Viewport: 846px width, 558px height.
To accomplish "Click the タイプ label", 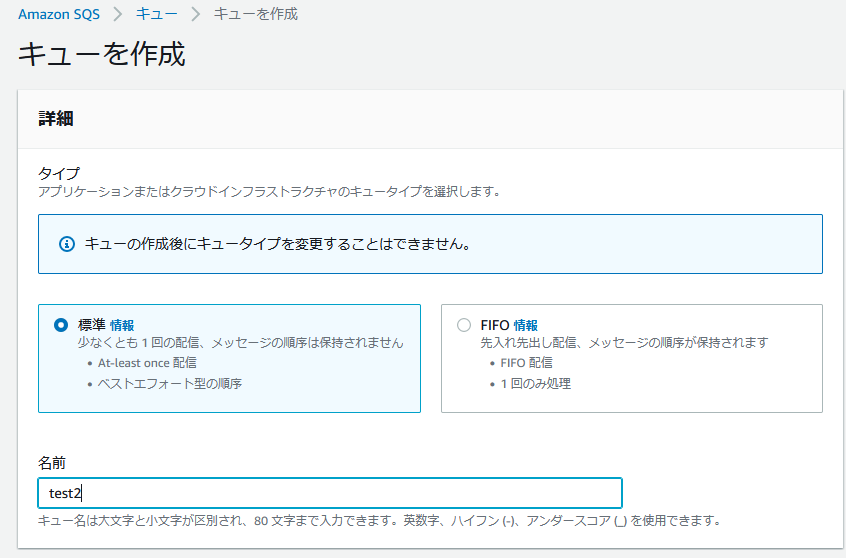I will coord(59,173).
